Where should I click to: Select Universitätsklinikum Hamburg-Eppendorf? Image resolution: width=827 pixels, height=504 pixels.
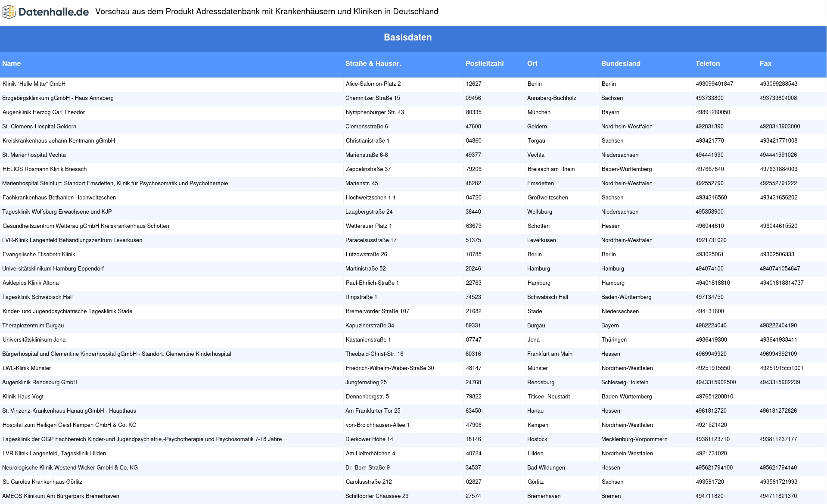point(53,269)
